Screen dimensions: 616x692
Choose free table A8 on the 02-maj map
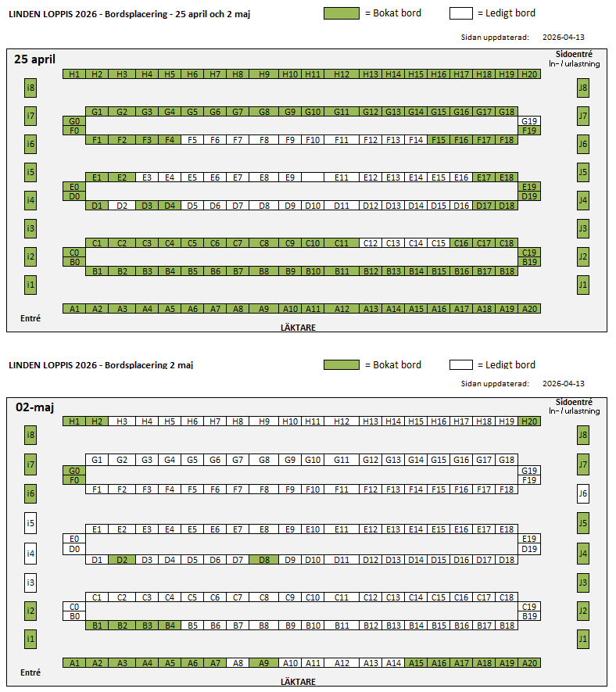238,662
